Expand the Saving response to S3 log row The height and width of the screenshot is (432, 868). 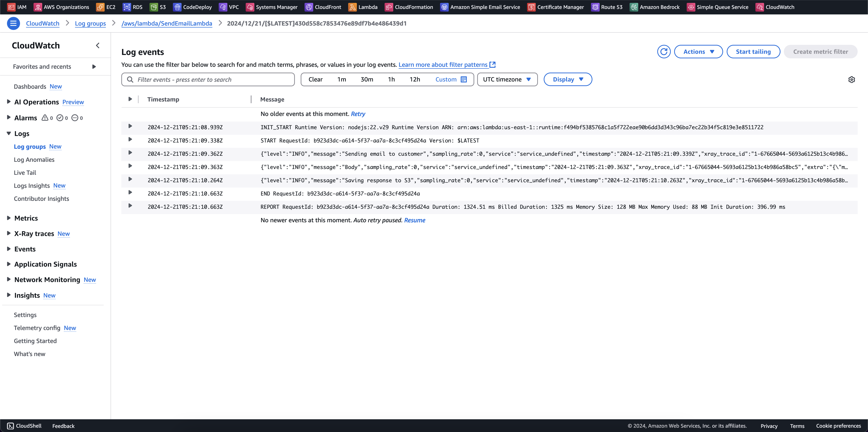pyautogui.click(x=130, y=179)
